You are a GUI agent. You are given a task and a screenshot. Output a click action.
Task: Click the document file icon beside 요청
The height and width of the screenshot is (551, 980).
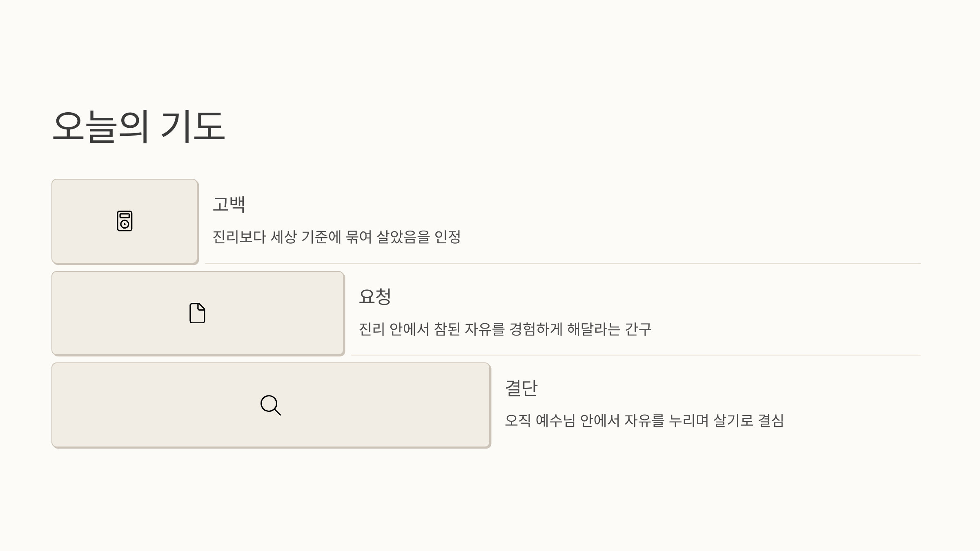click(x=197, y=313)
